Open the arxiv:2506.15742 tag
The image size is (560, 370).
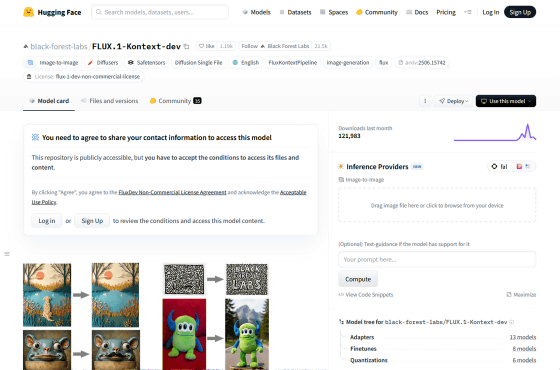point(422,62)
